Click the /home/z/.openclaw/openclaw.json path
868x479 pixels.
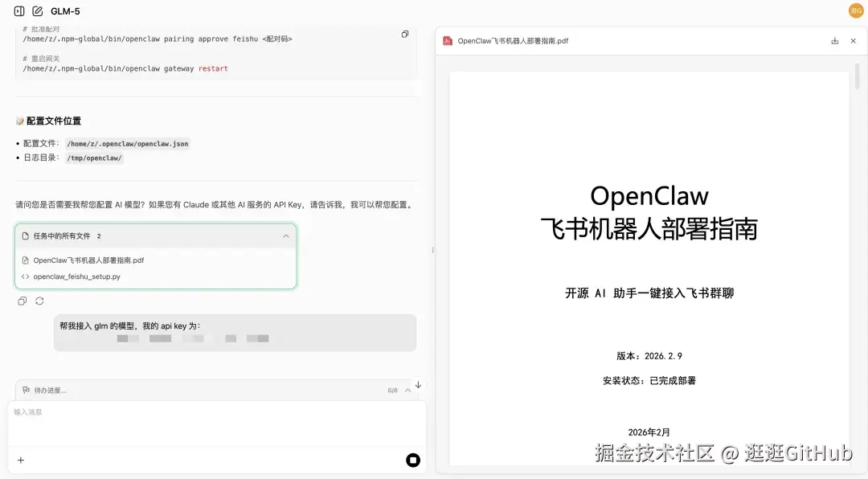tap(127, 144)
